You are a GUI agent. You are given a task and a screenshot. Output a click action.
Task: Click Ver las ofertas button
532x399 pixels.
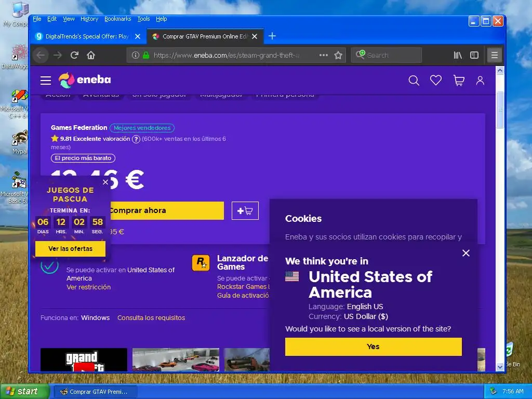(70, 249)
